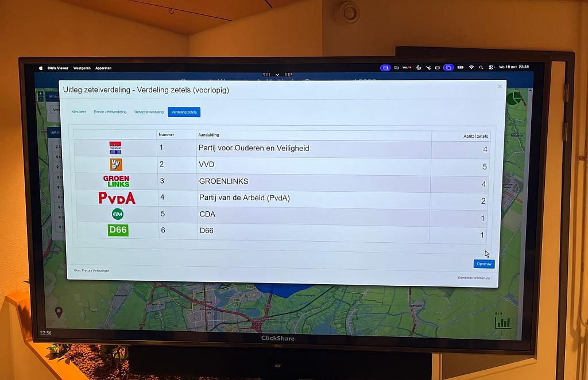Screen dimensions: 588x380
Task: Click the PvdA party logo
Action: (117, 198)
